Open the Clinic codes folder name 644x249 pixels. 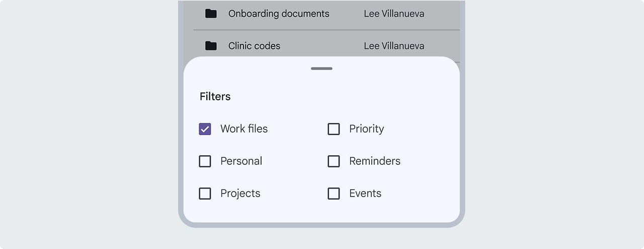(254, 46)
